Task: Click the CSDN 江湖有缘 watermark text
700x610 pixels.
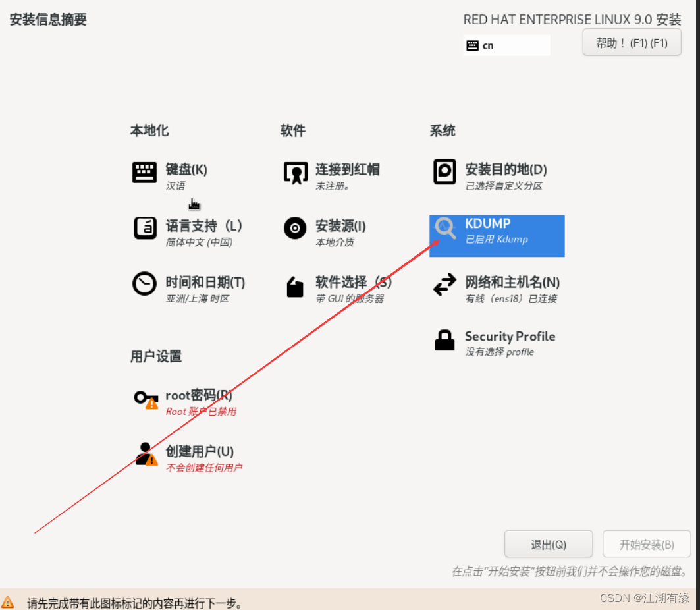Action: 643,597
